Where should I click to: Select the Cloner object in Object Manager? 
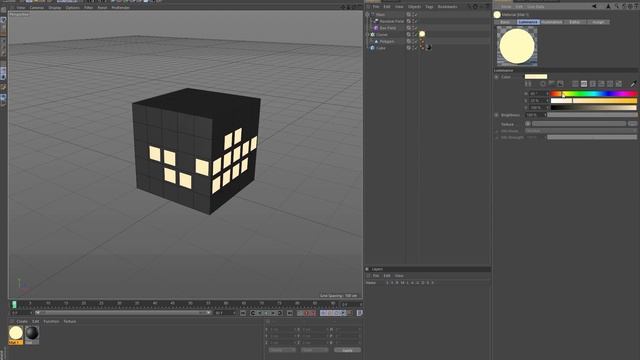tap(382, 35)
